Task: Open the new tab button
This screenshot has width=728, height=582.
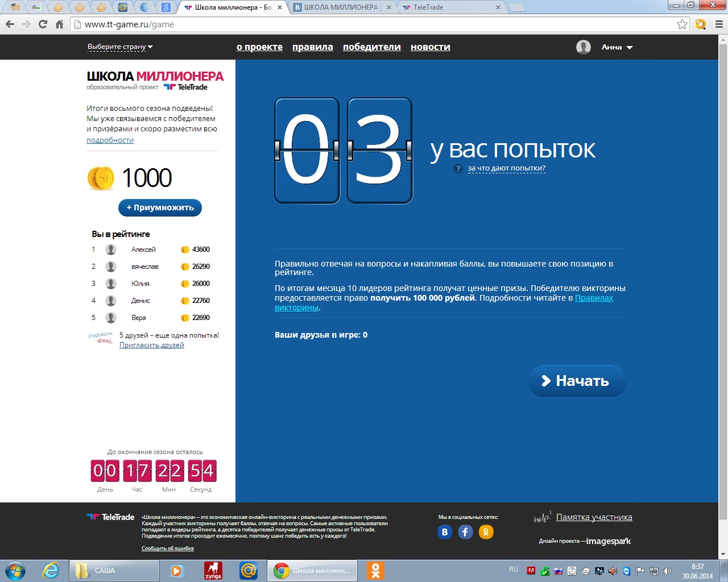Action: (x=516, y=7)
